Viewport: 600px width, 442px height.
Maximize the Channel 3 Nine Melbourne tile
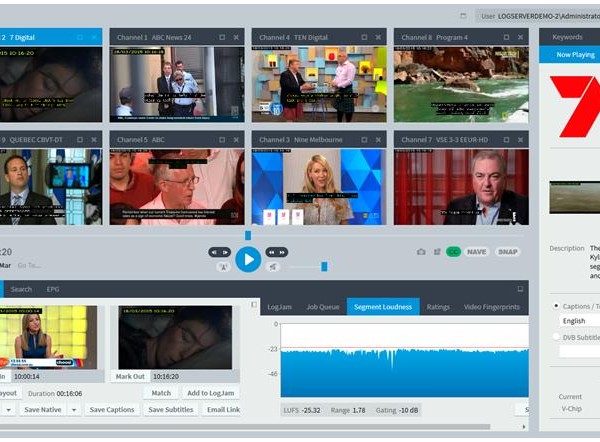(x=364, y=140)
